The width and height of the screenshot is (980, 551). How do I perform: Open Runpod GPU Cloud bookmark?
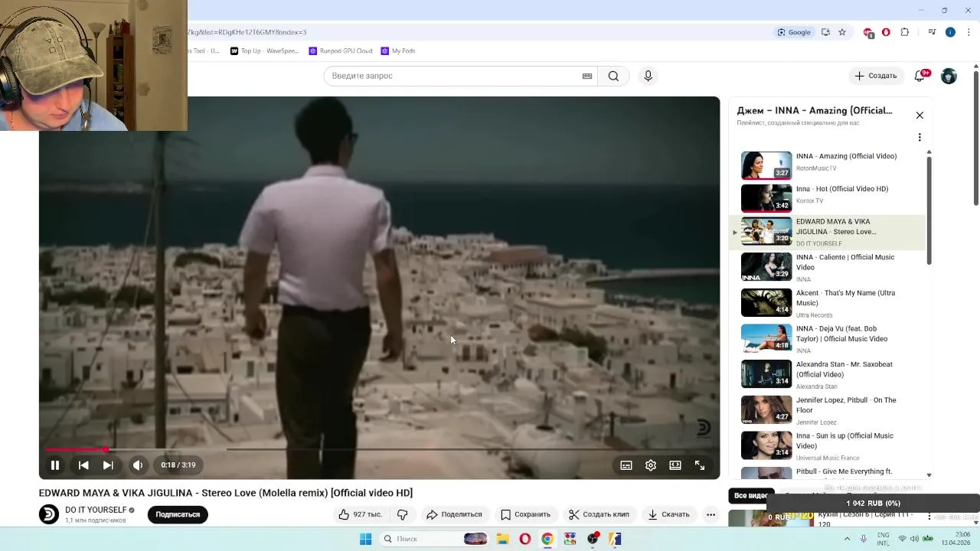[341, 51]
